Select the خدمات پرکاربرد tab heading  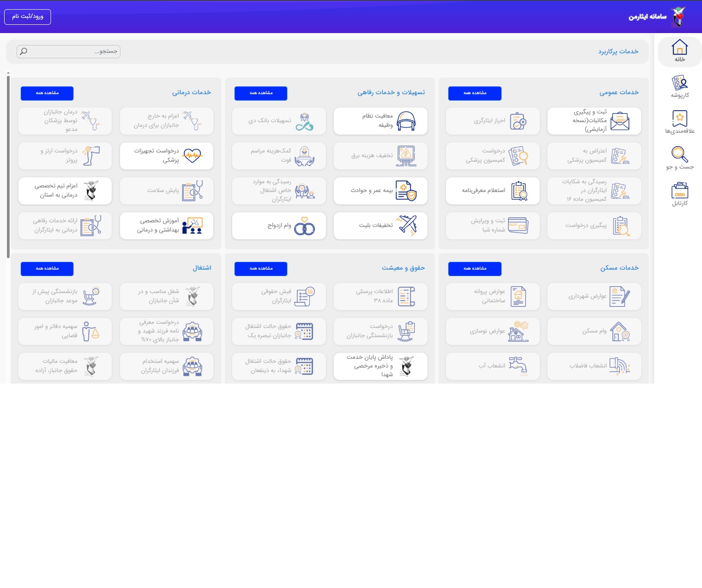point(618,51)
